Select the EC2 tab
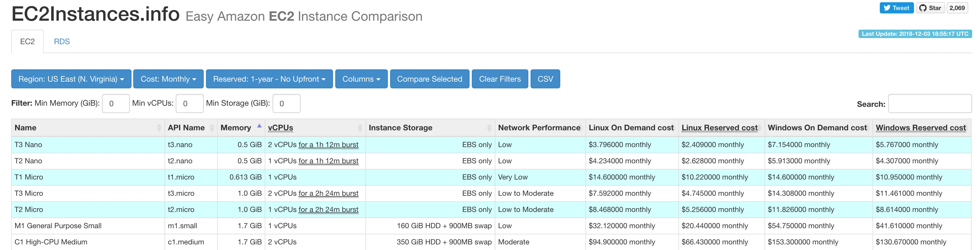Viewport: 980px width, 250px height. pos(27,42)
